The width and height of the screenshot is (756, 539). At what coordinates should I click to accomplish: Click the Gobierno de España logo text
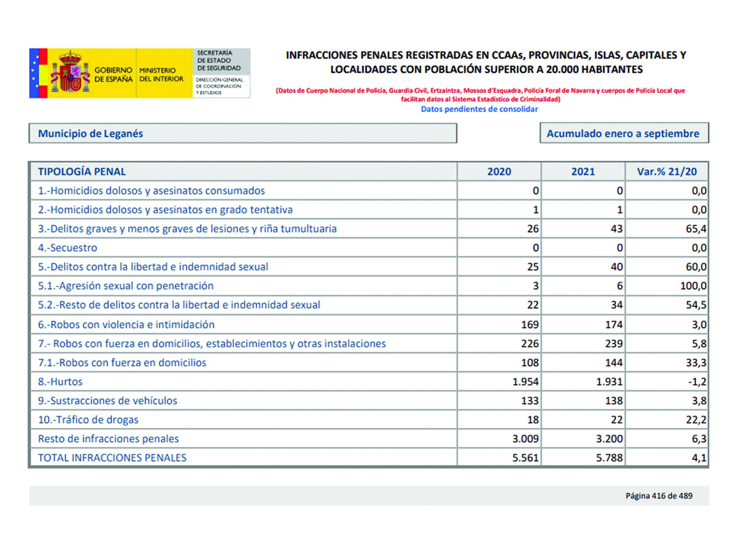point(113,75)
